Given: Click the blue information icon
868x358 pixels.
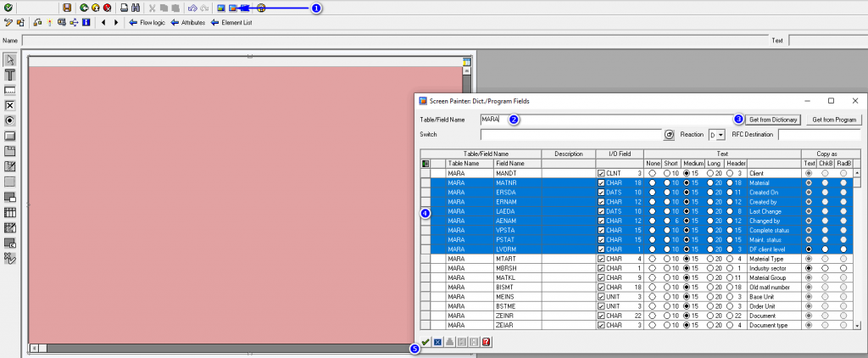Looking at the screenshot, I should (86, 23).
